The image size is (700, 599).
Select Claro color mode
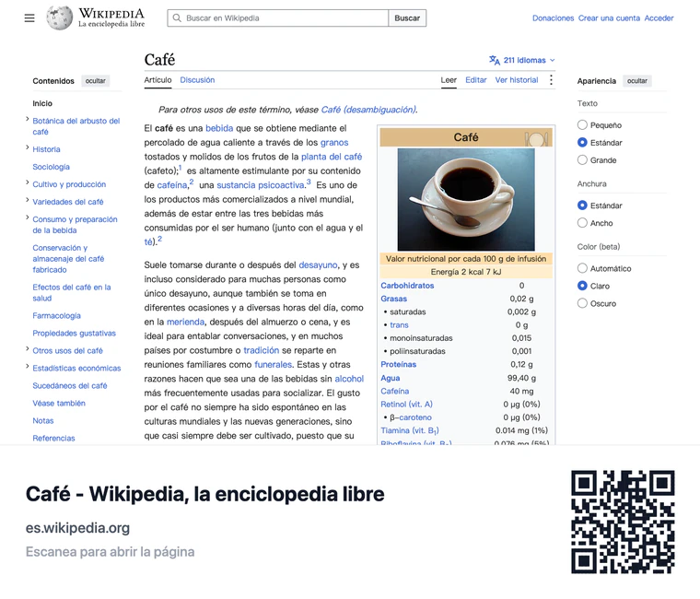click(582, 286)
